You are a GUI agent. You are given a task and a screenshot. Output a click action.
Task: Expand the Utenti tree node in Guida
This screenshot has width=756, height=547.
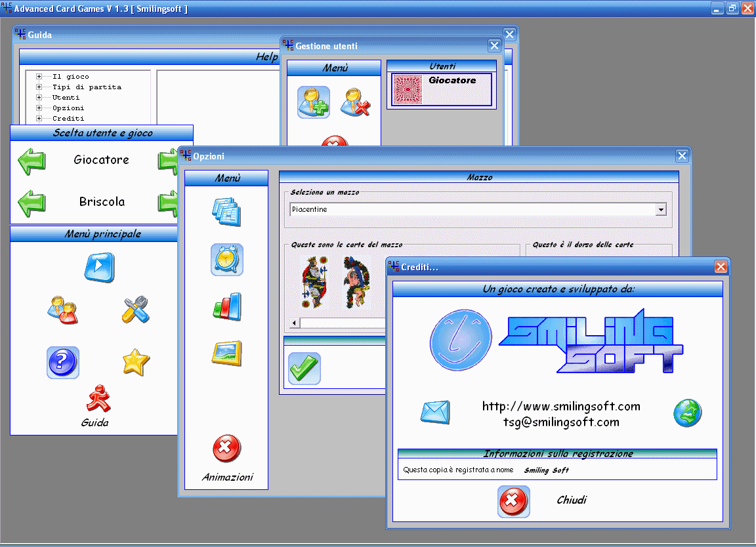click(x=39, y=97)
